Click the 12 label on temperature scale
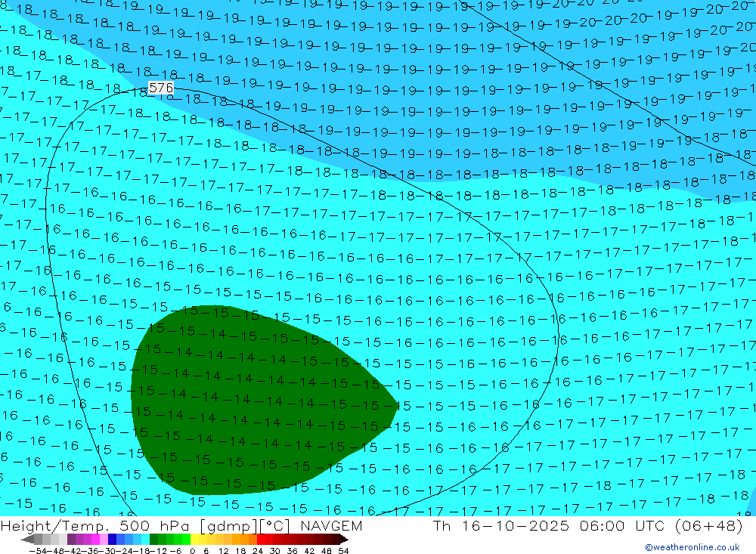756x554 pixels. tap(224, 551)
